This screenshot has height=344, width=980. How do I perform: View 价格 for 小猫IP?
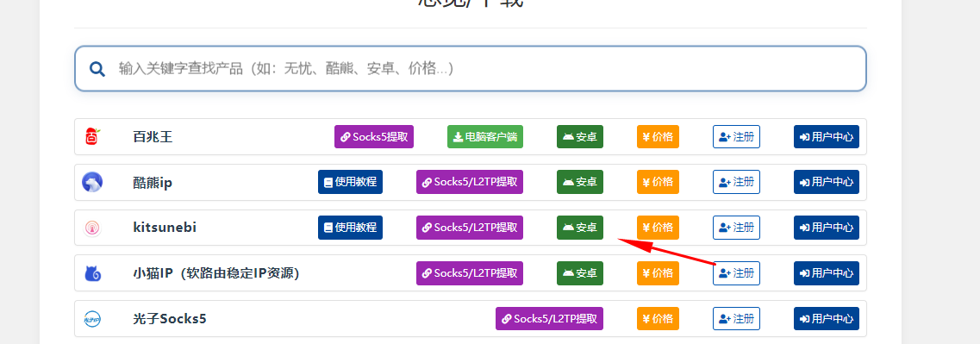(659, 273)
